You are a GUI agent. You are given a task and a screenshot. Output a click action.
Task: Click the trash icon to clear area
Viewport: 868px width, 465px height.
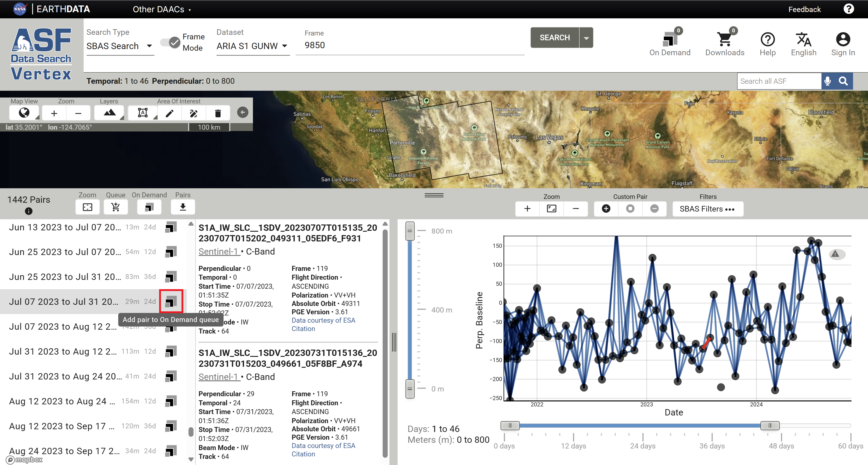tap(218, 113)
